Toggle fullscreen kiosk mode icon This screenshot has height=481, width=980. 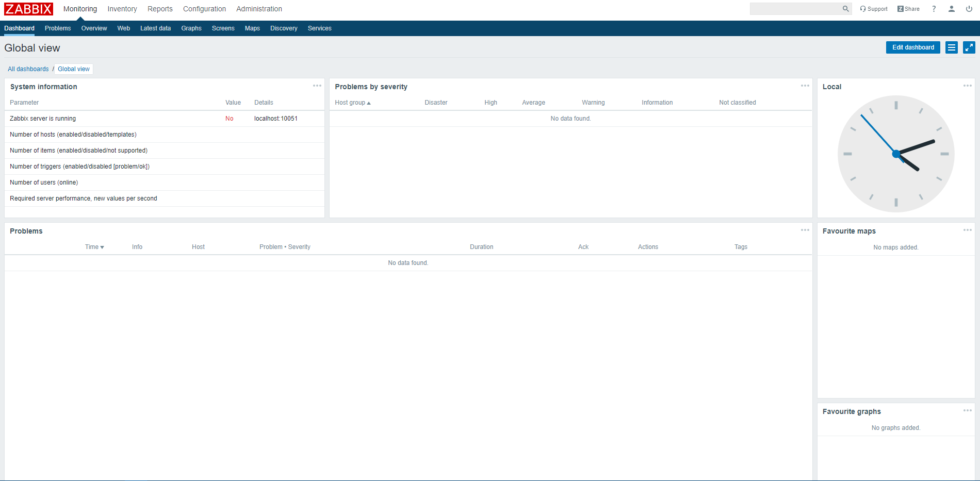click(x=969, y=47)
